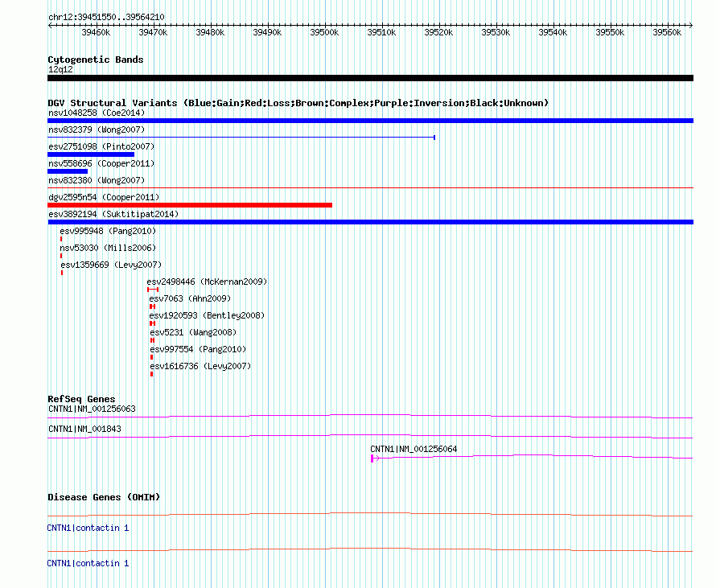Screen dimensions: 716x588
Task: Open nsv832380 (Wong2007) loss variant label
Action: pyautogui.click(x=97, y=180)
